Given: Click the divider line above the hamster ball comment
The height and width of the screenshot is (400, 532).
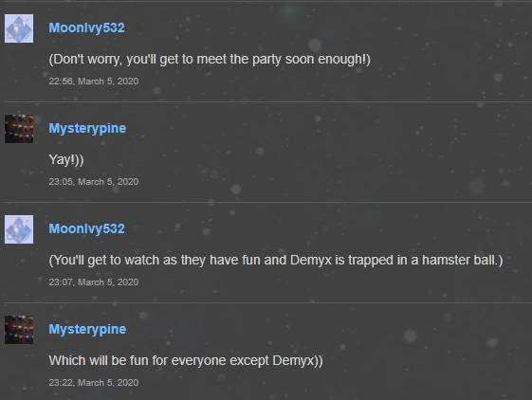Looking at the screenshot, I should click(x=268, y=202).
